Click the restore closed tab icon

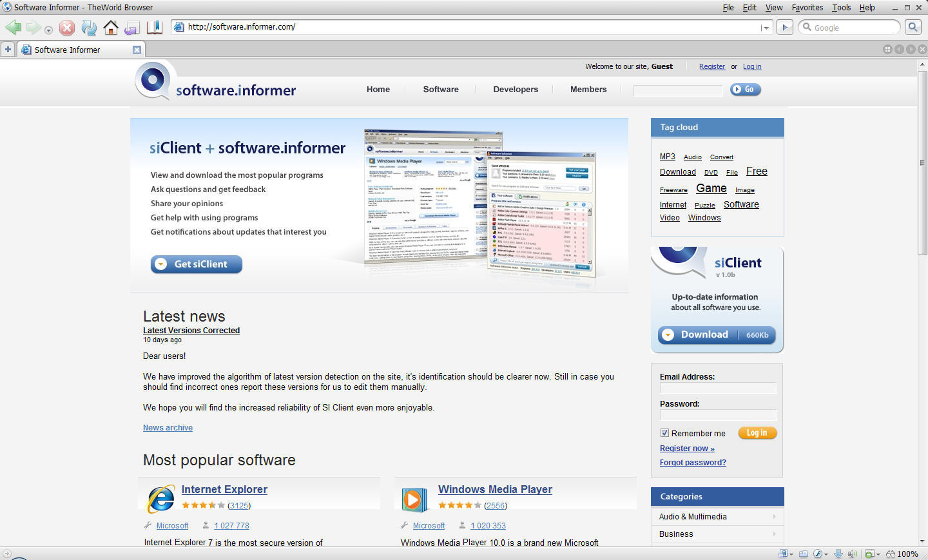[132, 28]
